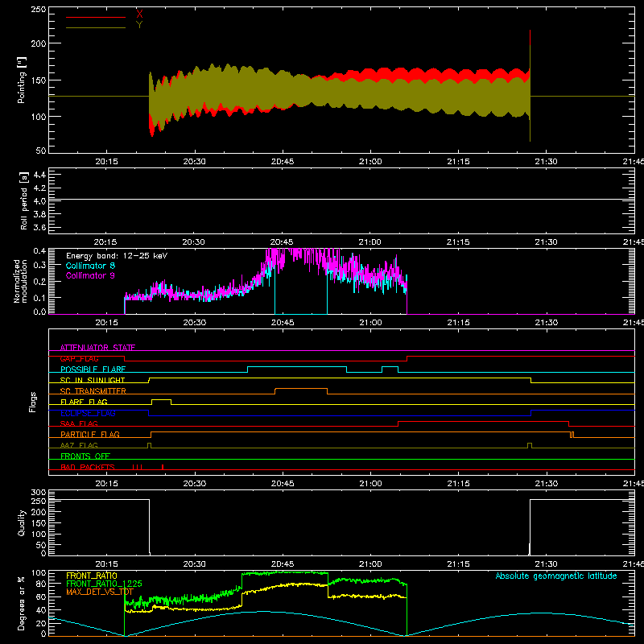Click the thick bad-packets tick on the BAD_PACKETS row
This screenshot has height=644, width=644.
click(x=163, y=467)
